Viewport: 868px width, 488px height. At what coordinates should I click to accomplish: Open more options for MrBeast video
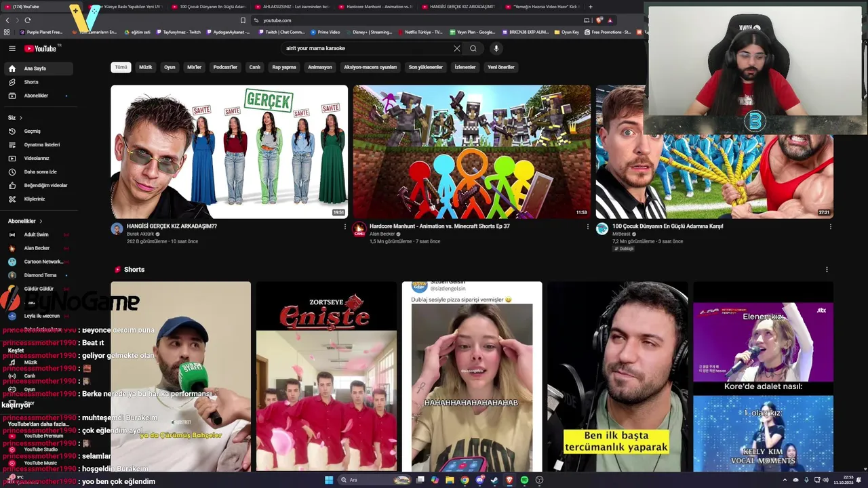click(830, 227)
